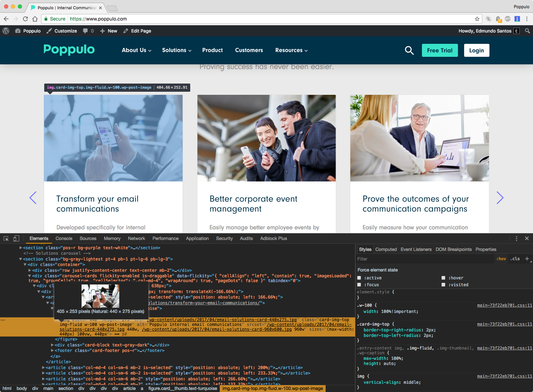Toggle the device toolbar icon
This screenshot has height=392, width=533.
(16, 239)
